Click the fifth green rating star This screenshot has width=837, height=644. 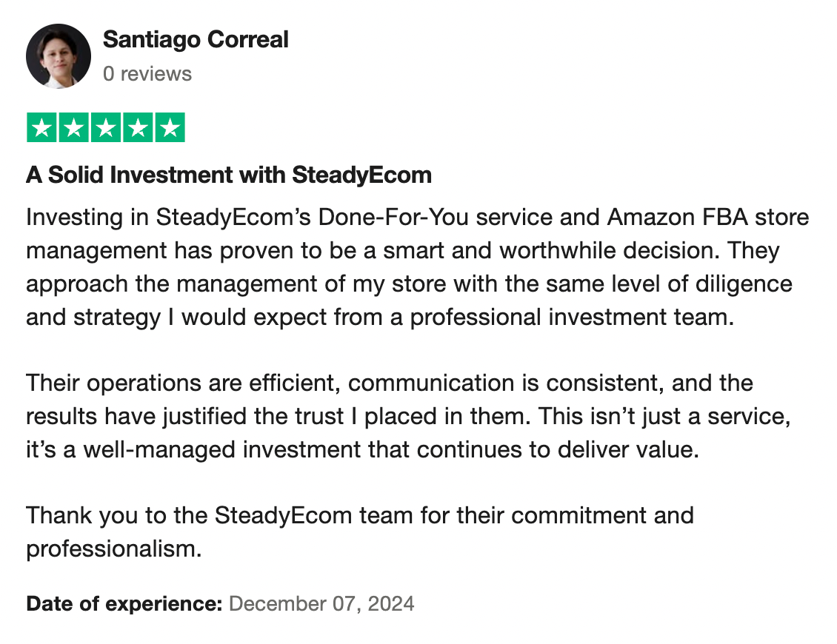170,128
